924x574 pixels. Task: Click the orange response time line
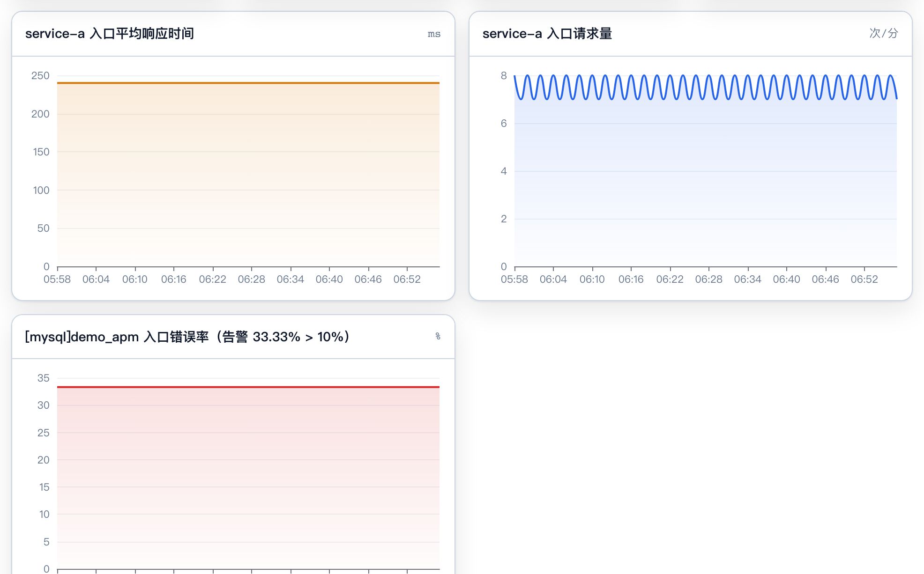point(248,83)
